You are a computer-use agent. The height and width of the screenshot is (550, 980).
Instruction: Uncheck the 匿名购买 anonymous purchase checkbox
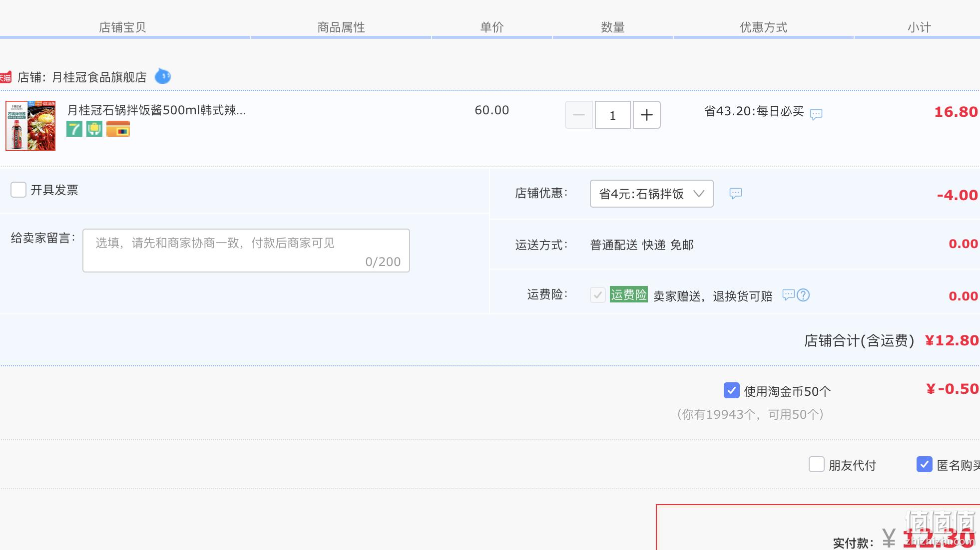point(925,464)
